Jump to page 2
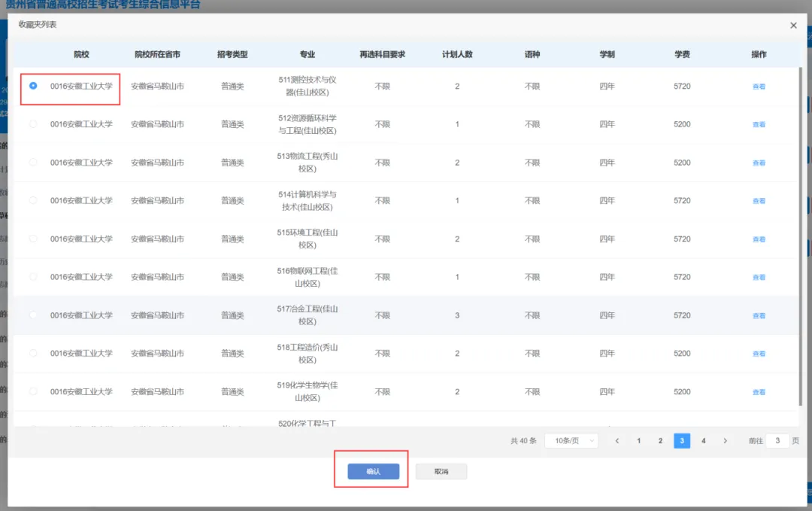The image size is (812, 511). click(x=660, y=440)
